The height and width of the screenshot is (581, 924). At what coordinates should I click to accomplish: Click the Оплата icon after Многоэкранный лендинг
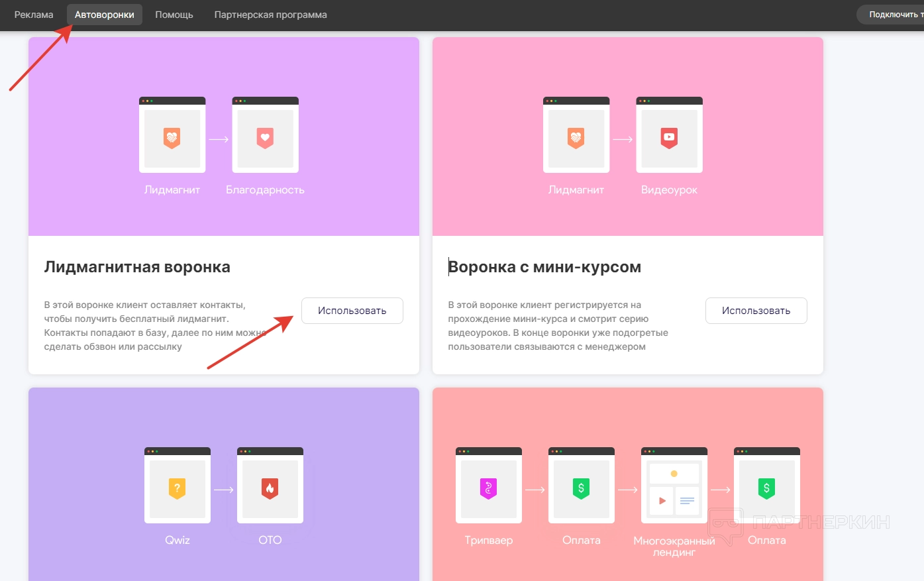pyautogui.click(x=767, y=486)
